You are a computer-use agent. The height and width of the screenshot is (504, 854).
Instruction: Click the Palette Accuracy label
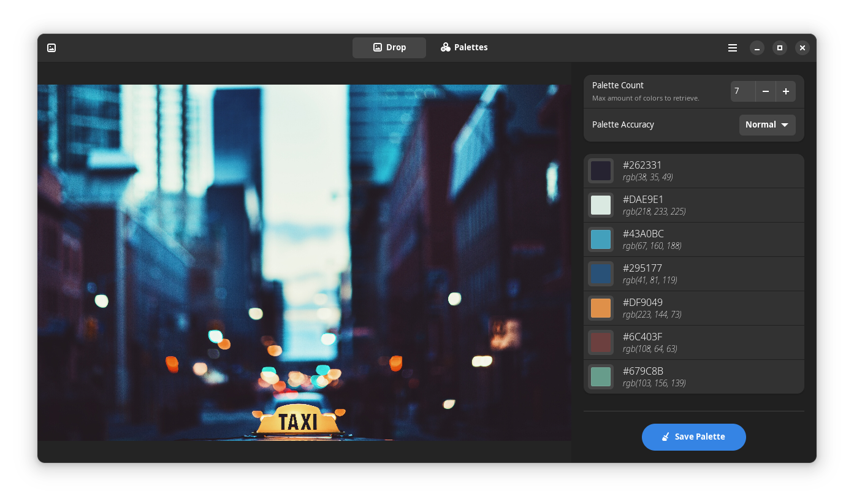coord(623,125)
